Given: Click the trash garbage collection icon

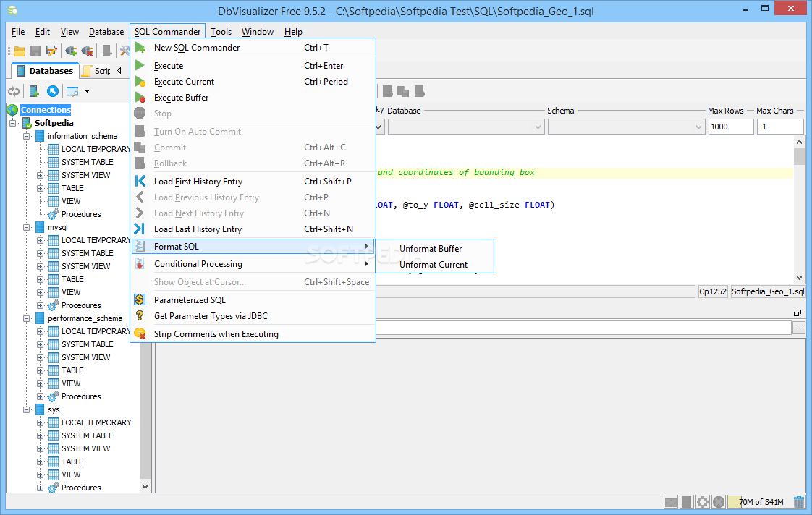Looking at the screenshot, I should (799, 501).
